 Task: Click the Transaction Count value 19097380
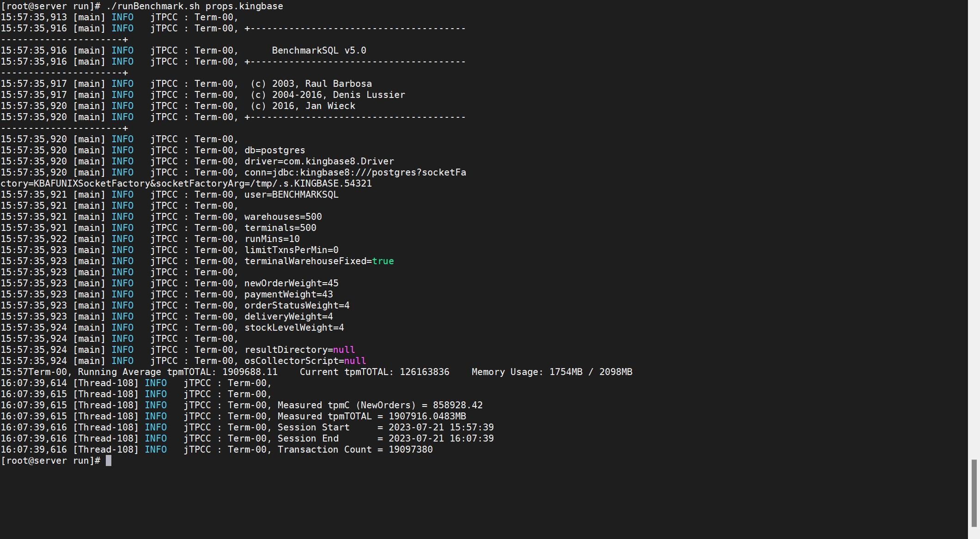click(x=410, y=449)
